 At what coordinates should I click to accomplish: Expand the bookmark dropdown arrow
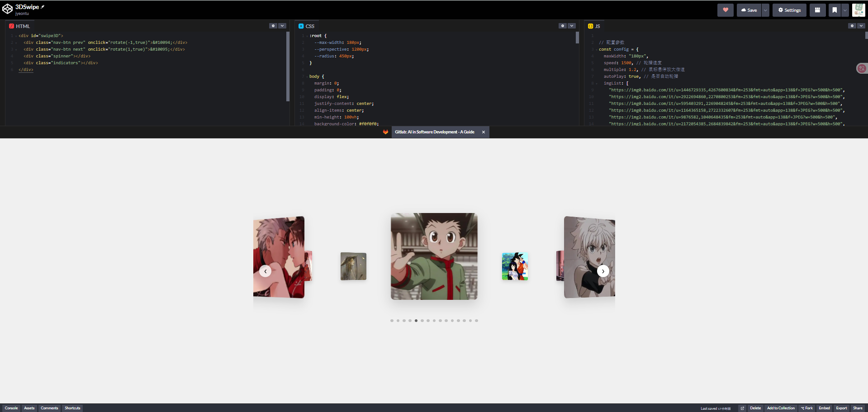click(845, 10)
